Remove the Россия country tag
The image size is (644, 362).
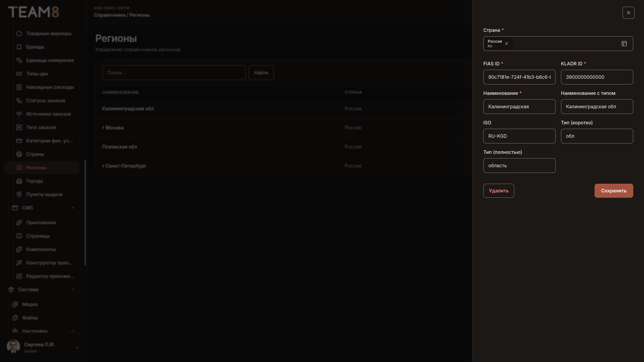pos(507,44)
